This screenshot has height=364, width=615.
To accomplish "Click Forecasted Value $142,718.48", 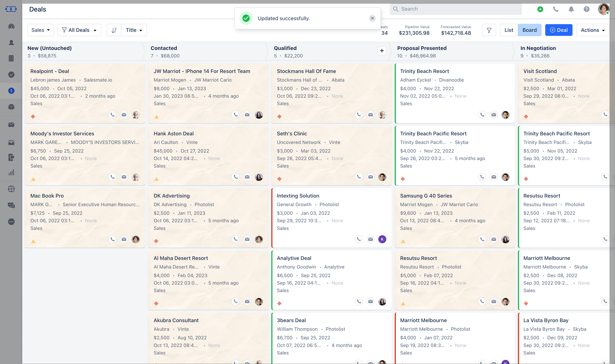I will tap(456, 33).
